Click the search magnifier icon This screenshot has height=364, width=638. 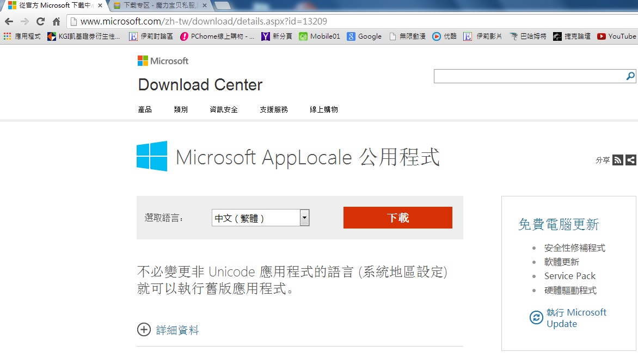[x=630, y=76]
